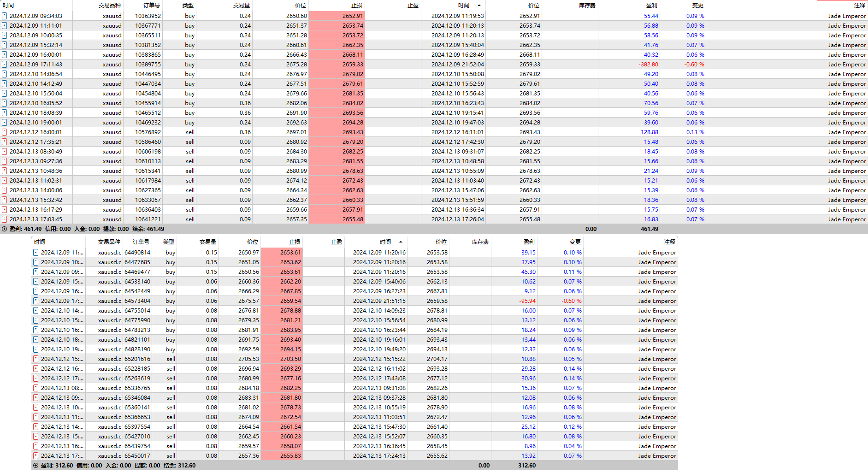Click close time 2024.12.09 21:52:04
The height and width of the screenshot is (473, 868).
pos(458,64)
